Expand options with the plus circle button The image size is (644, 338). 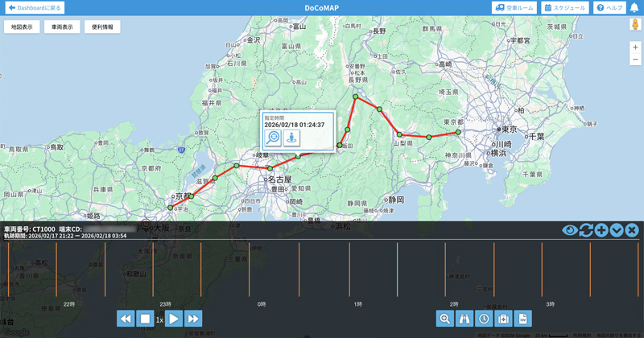tap(601, 230)
